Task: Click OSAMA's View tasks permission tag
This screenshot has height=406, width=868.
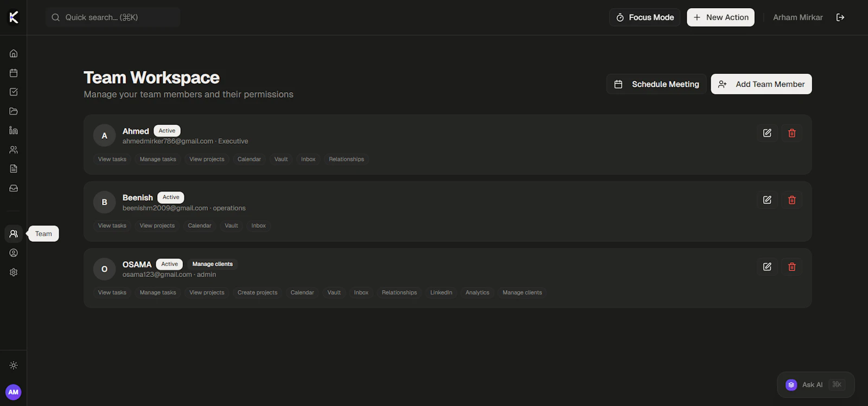Action: [x=112, y=293]
